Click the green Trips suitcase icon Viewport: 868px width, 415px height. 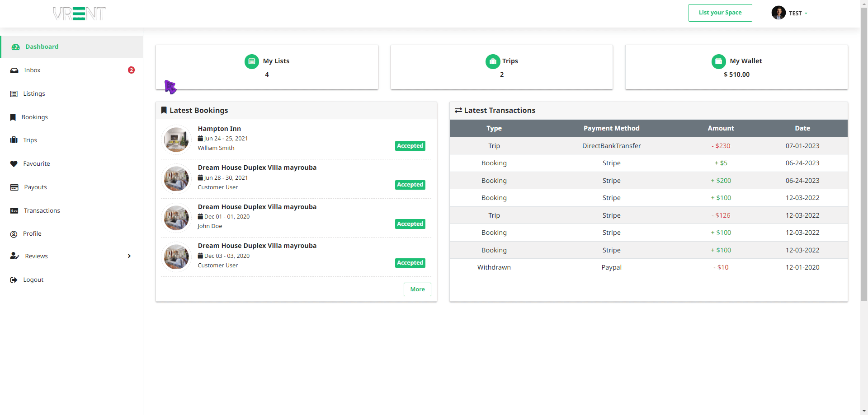[x=492, y=61]
